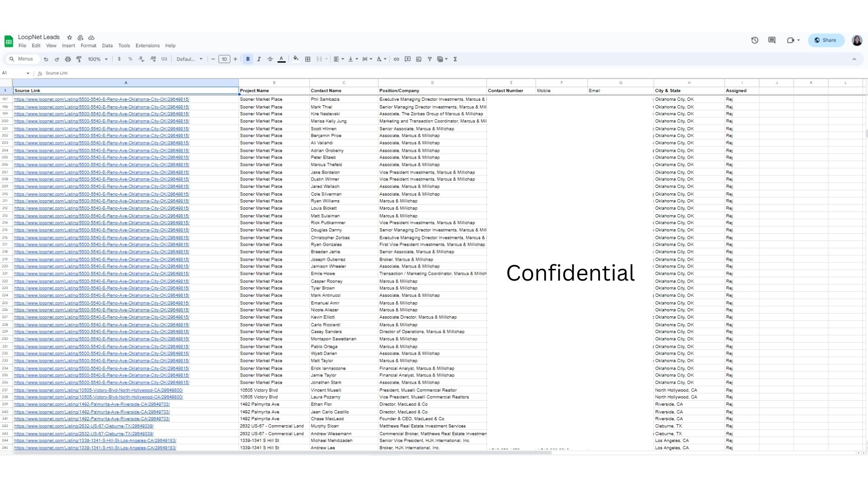Image resolution: width=868 pixels, height=488 pixels.
Task: Format cells as percent
Action: click(130, 59)
